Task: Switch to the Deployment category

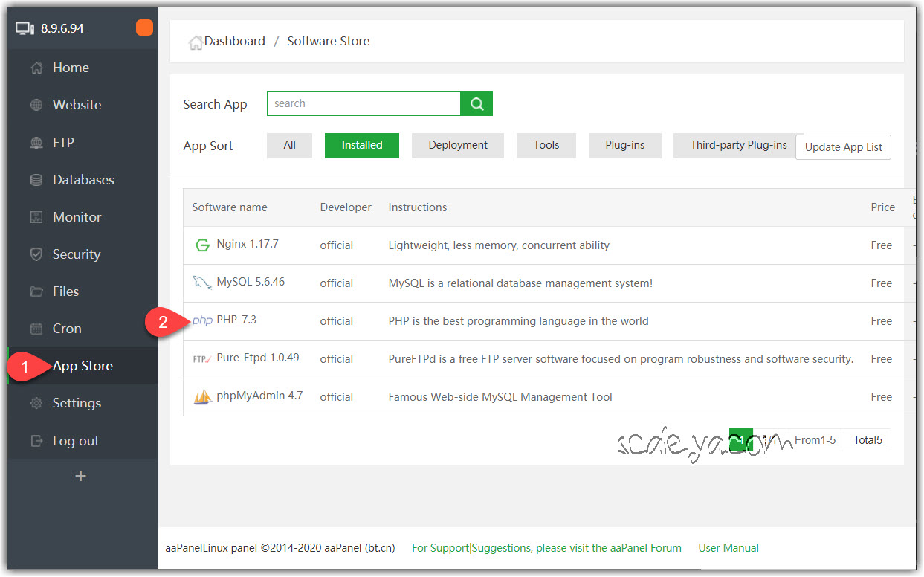Action: click(458, 146)
